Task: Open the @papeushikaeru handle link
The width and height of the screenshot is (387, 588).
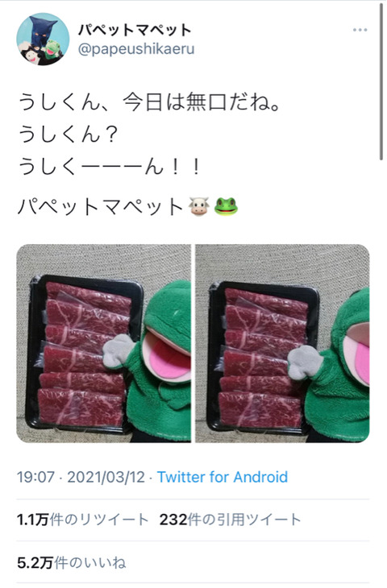Action: click(136, 49)
